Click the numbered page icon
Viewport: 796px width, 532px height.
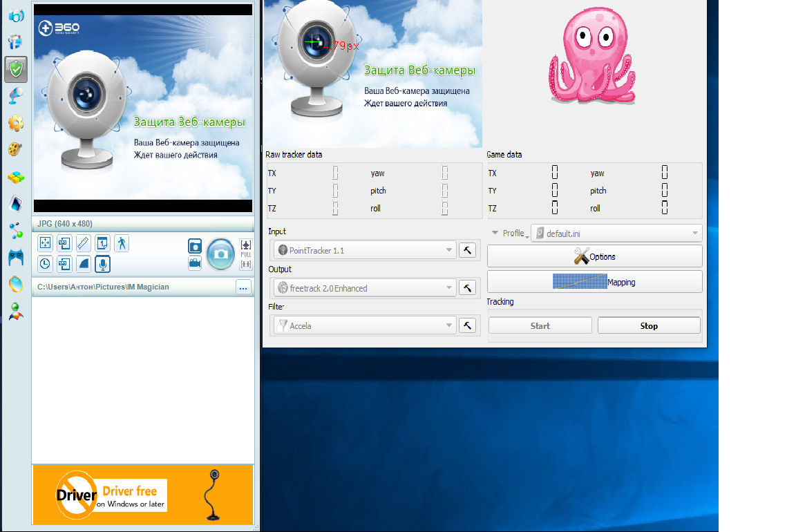click(x=102, y=244)
